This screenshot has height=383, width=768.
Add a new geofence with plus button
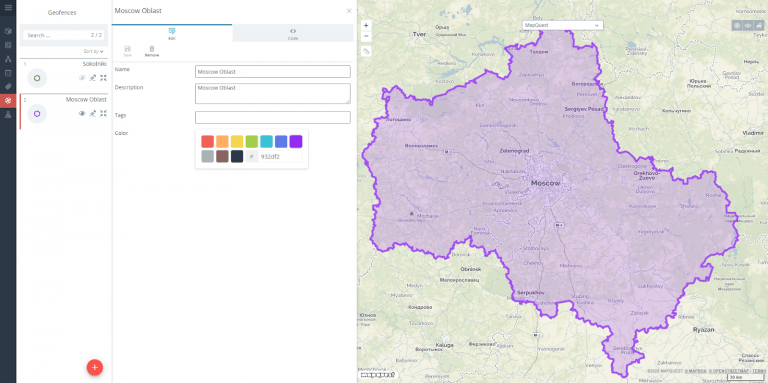(95, 367)
